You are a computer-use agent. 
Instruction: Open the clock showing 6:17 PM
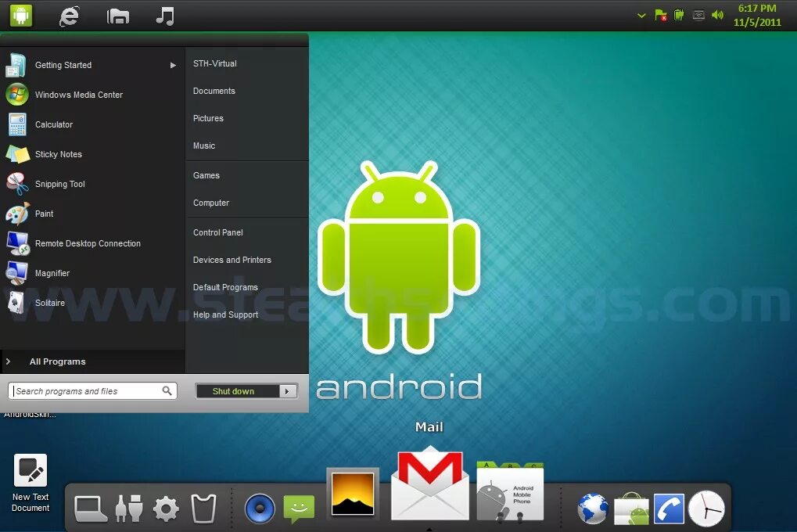[x=757, y=16]
